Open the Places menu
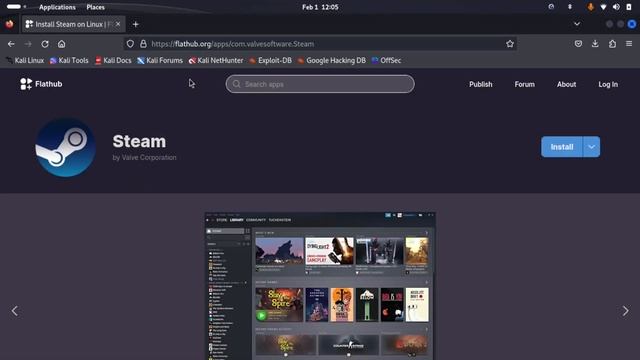 tap(96, 7)
